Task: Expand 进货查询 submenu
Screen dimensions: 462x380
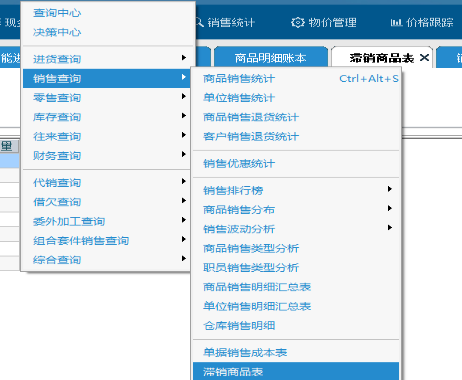Action: pyautogui.click(x=108, y=59)
